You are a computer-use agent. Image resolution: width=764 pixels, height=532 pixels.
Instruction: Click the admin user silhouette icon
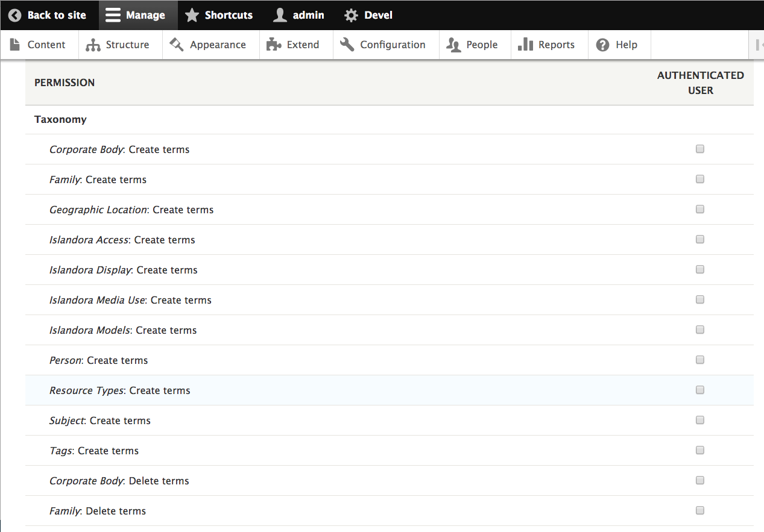[x=280, y=15]
